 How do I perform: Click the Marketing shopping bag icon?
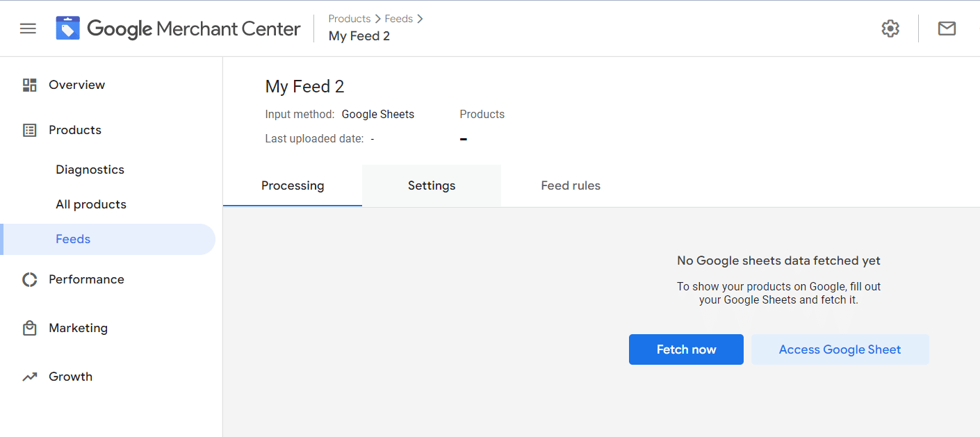(x=29, y=328)
